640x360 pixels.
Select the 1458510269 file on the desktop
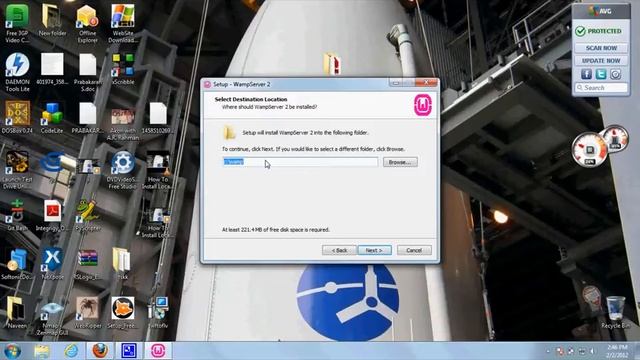click(x=158, y=118)
